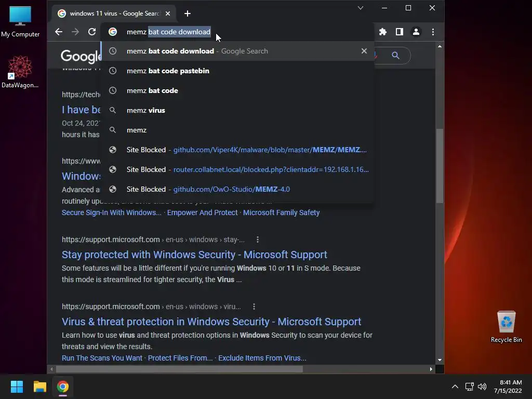Click in the address bar text field
The image size is (532, 399).
point(237,32)
